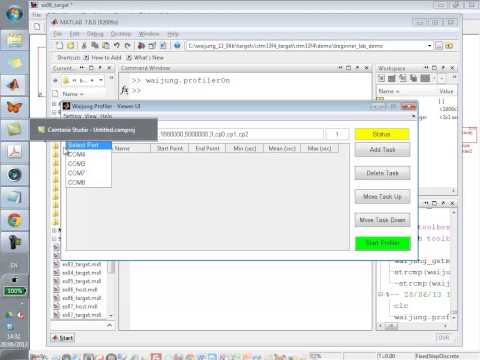This screenshot has height=360, width=480.
Task: Click the first Workspace toolbar icon
Action: pyautogui.click(x=381, y=78)
